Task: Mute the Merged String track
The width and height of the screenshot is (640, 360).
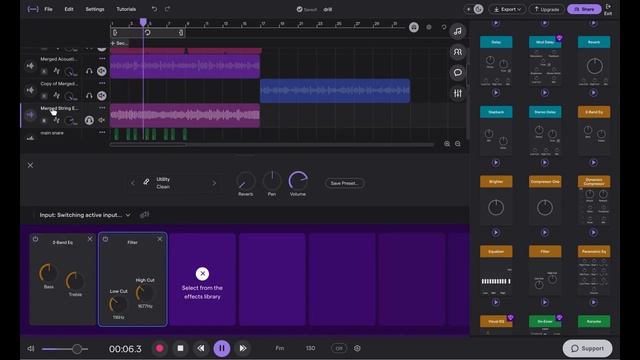Action: pyautogui.click(x=102, y=120)
